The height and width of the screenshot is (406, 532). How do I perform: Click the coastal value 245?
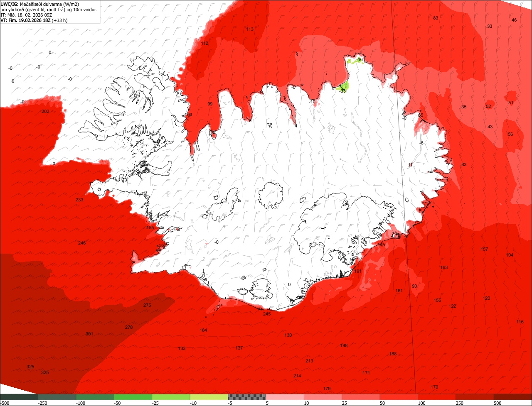[x=267, y=314]
